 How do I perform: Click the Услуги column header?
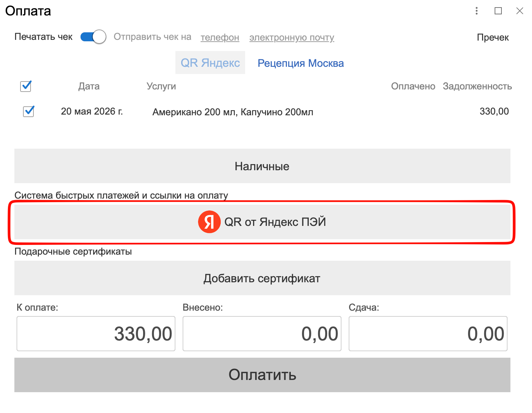(x=161, y=86)
